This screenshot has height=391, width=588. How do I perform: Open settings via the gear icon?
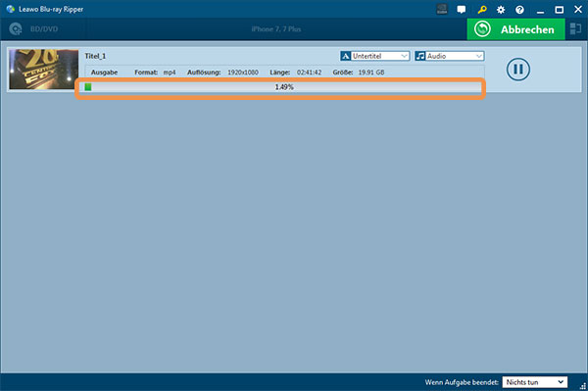pyautogui.click(x=501, y=10)
